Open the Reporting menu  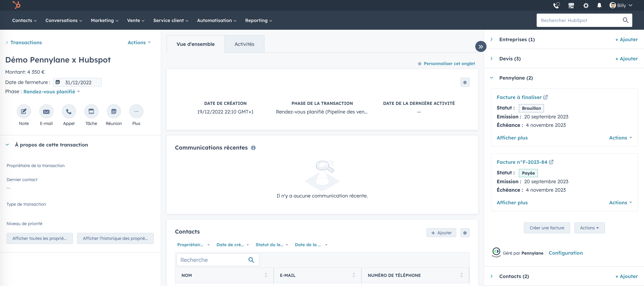click(258, 20)
